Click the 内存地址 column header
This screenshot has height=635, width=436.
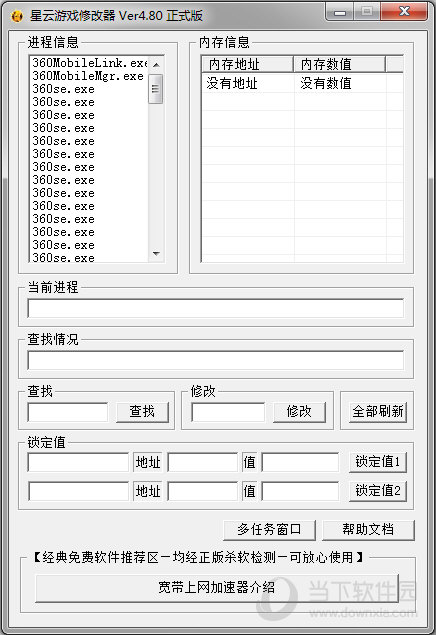pyautogui.click(x=247, y=64)
